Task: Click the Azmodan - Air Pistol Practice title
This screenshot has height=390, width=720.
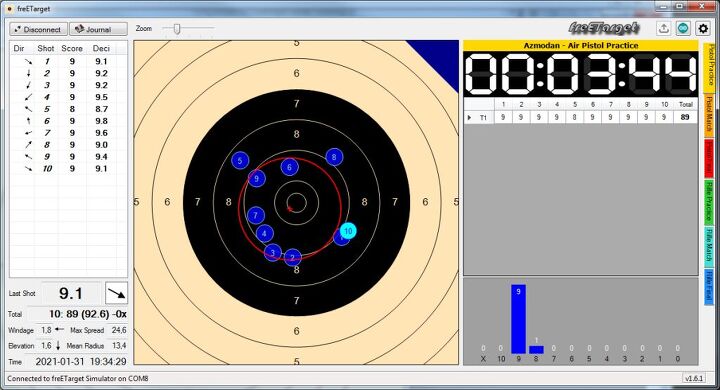Action: click(x=581, y=45)
